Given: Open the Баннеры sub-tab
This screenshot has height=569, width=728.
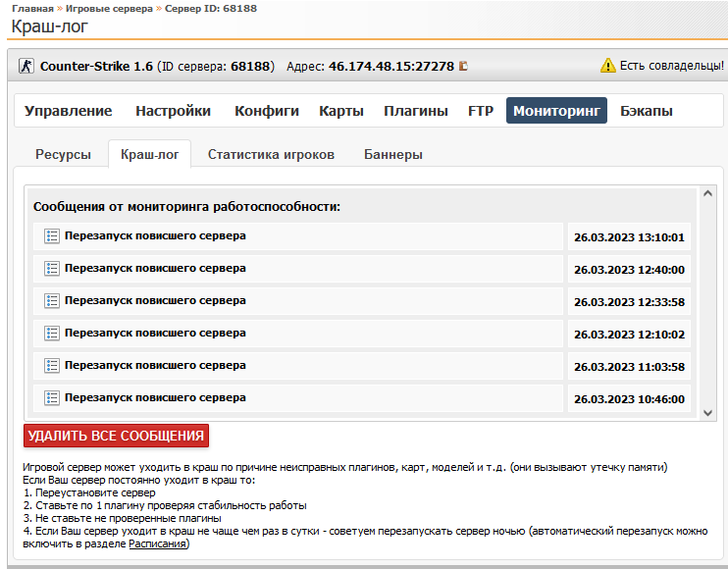Looking at the screenshot, I should coord(393,154).
